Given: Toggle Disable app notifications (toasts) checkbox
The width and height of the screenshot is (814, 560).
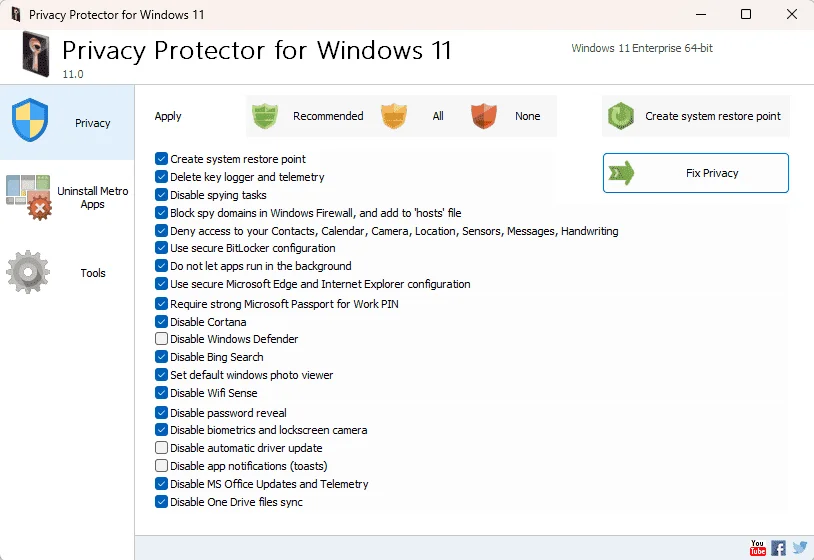Looking at the screenshot, I should click(161, 466).
